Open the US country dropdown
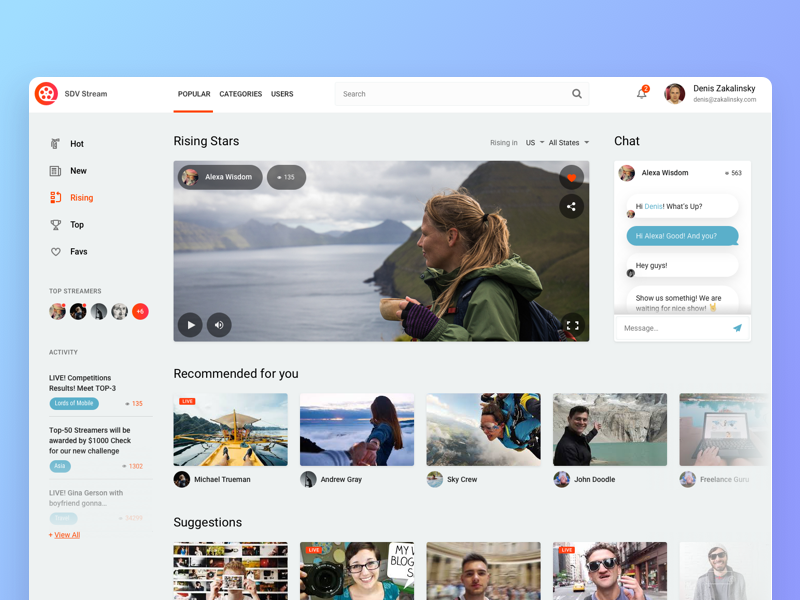 (534, 142)
